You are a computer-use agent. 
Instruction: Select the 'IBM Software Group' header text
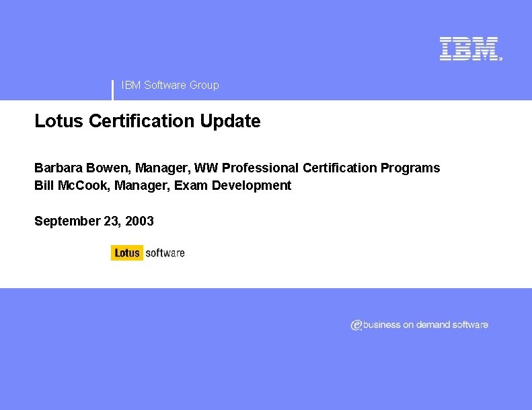click(x=170, y=85)
